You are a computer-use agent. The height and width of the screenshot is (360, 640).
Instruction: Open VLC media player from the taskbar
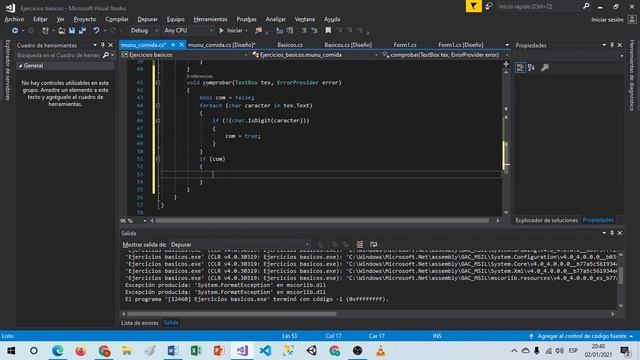pyautogui.click(x=380, y=351)
